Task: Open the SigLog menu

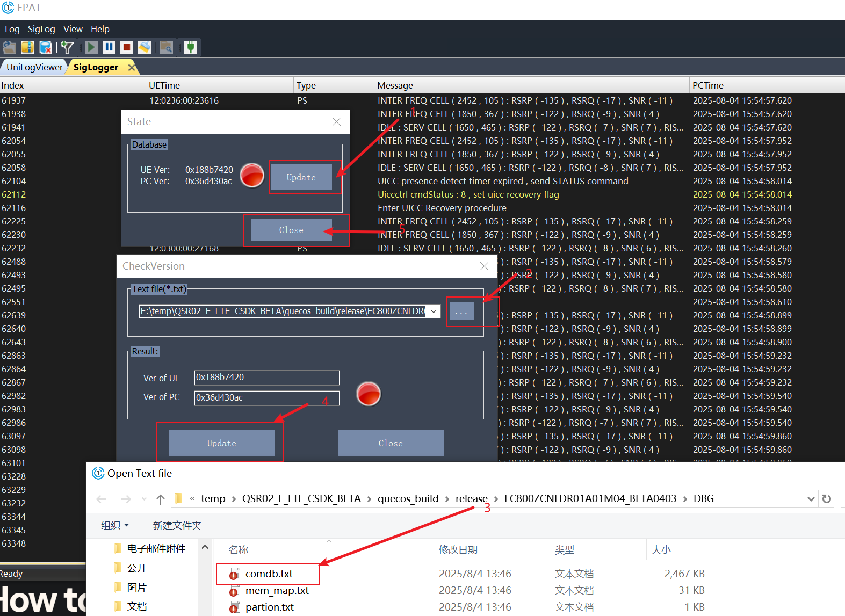Action: click(41, 29)
